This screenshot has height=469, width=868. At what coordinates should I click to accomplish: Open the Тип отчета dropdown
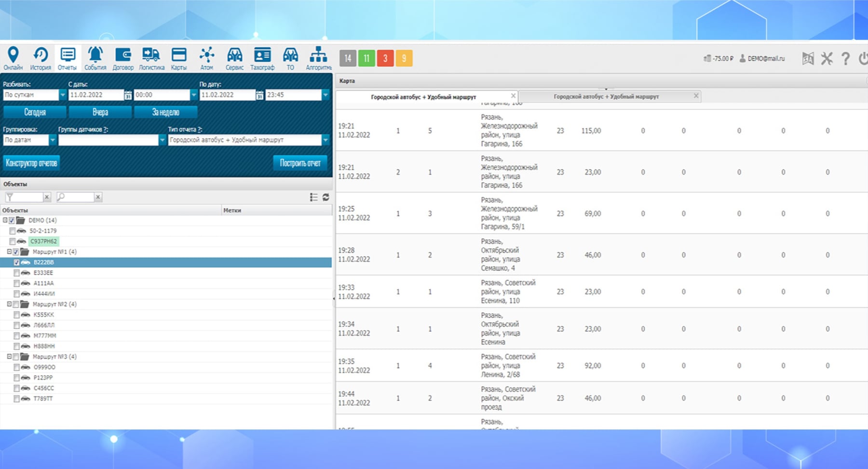325,140
